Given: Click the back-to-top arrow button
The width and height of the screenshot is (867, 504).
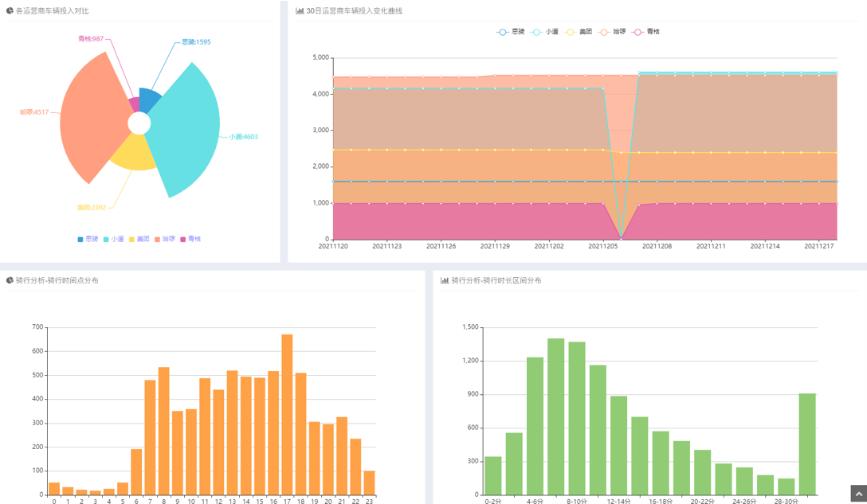Looking at the screenshot, I should [858, 494].
